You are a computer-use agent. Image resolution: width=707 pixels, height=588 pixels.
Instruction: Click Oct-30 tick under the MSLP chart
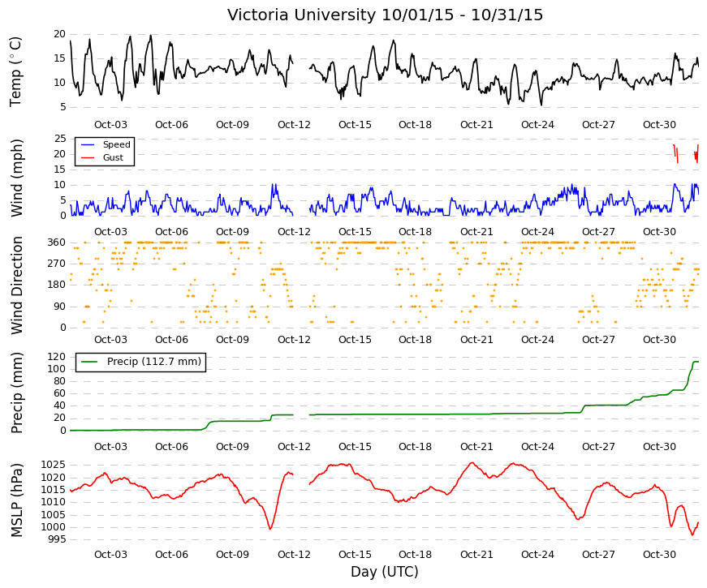click(x=659, y=555)
